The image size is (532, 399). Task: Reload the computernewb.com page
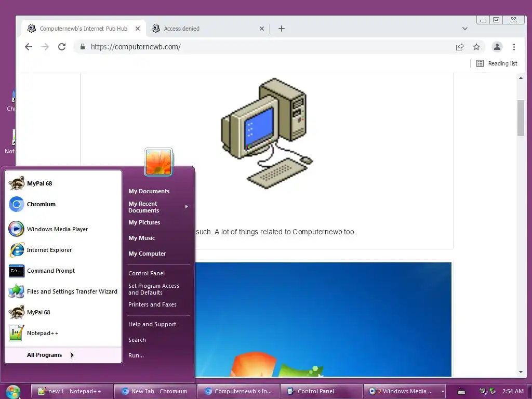pyautogui.click(x=62, y=47)
